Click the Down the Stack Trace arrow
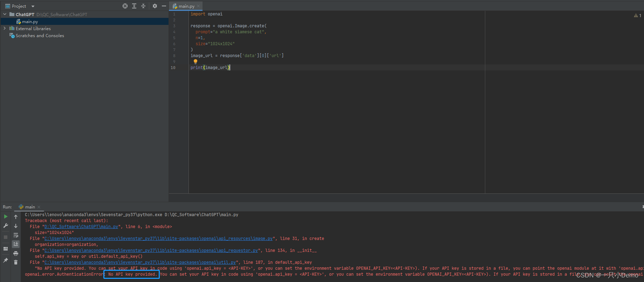The image size is (644, 282). (x=16, y=226)
